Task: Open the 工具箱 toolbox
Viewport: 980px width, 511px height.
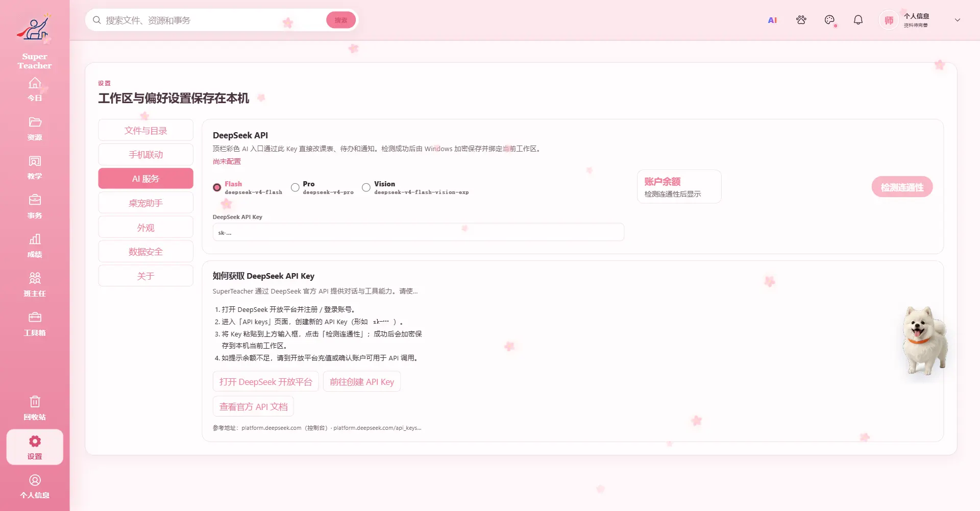Action: click(x=35, y=324)
